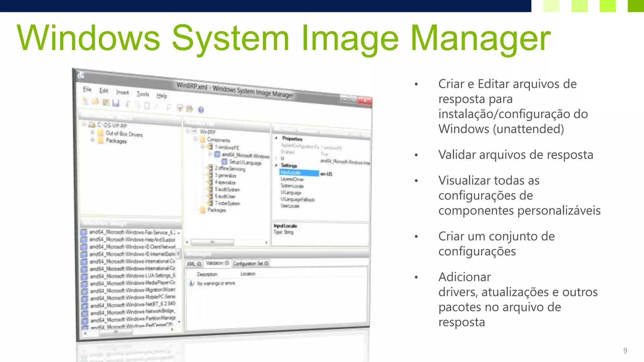Click the pass icon next to 4 specialize
Image resolution: width=644 pixels, height=362 pixels.
[x=210, y=182]
